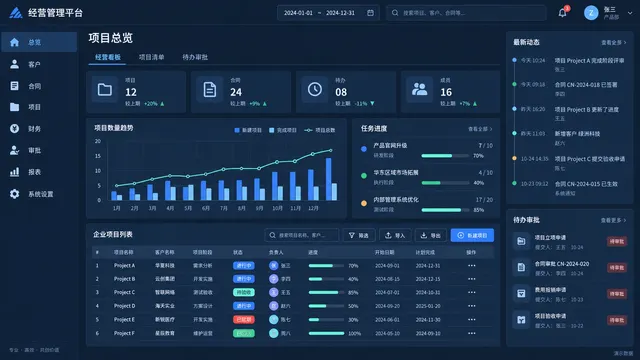This screenshot has height=360, width=640.
Task: Click the 项目立项申请 approval icon
Action: pyautogui.click(x=521, y=241)
